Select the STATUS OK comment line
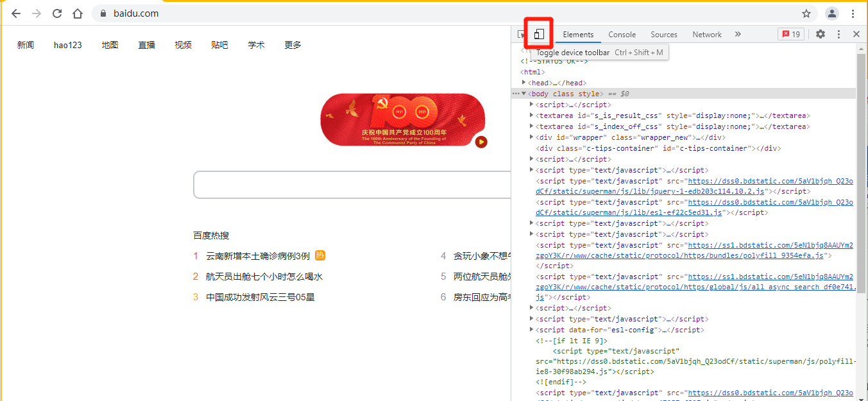Image resolution: width=868 pixels, height=401 pixels. point(554,61)
